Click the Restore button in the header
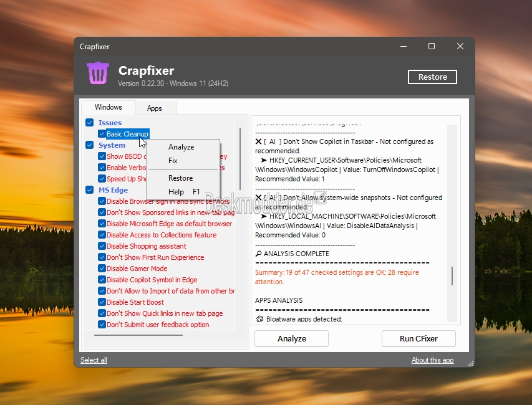532x405 pixels. click(x=432, y=77)
